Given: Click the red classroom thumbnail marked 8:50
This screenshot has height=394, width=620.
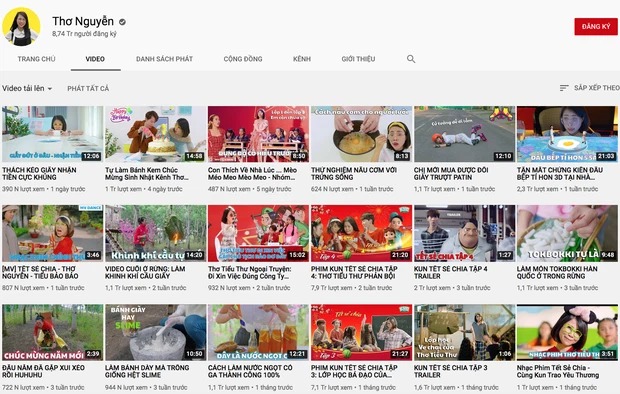Looking at the screenshot, I should (x=258, y=134).
